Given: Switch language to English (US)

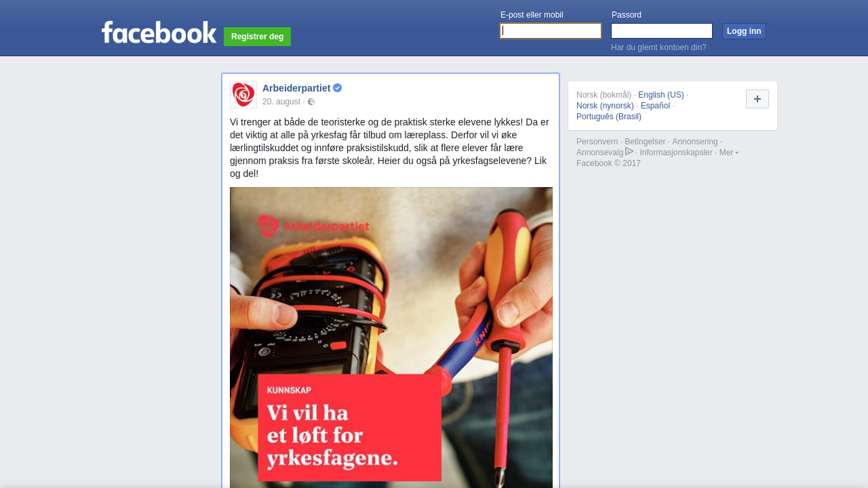Looking at the screenshot, I should [x=661, y=95].
